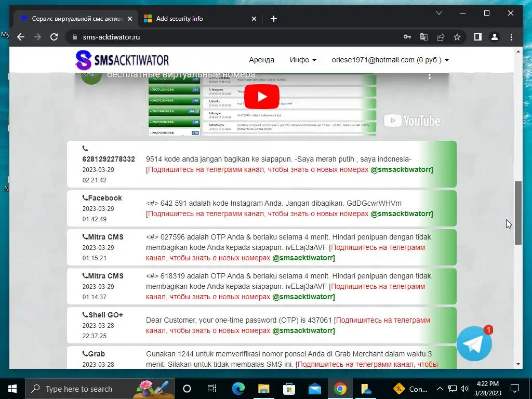Open the Windows Start menu
This screenshot has height=399, width=532.
click(12, 389)
